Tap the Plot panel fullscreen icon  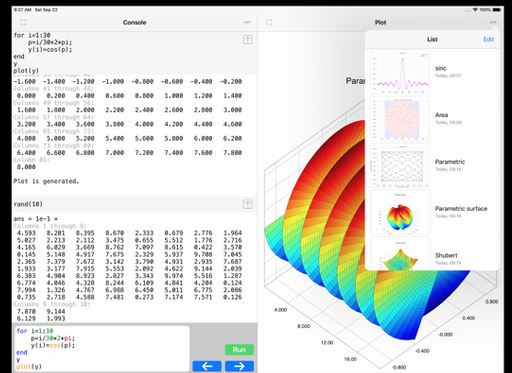(269, 22)
